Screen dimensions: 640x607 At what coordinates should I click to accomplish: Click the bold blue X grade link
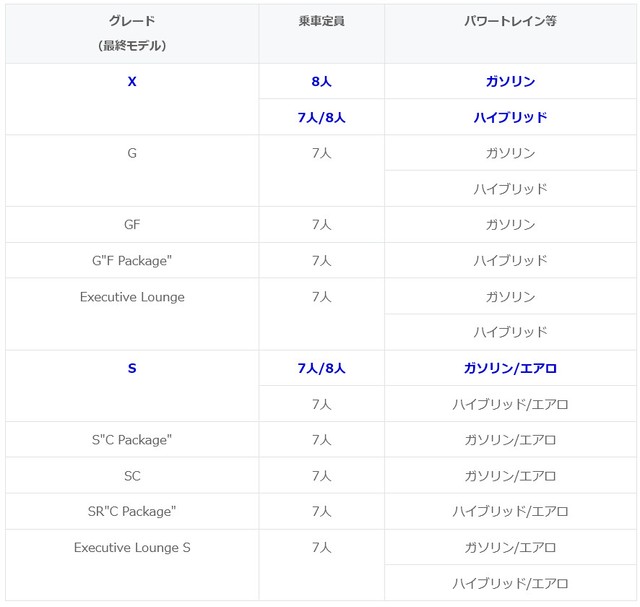pyautogui.click(x=132, y=82)
